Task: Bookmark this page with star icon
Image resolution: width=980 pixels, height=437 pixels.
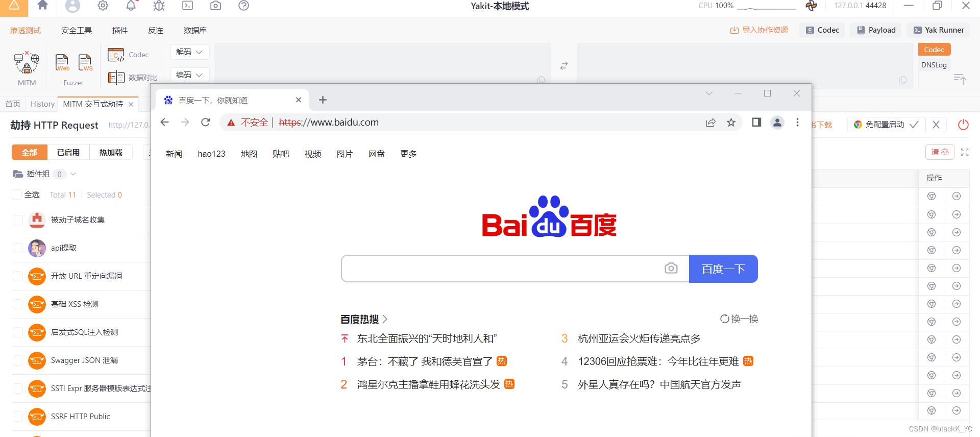Action: [731, 123]
